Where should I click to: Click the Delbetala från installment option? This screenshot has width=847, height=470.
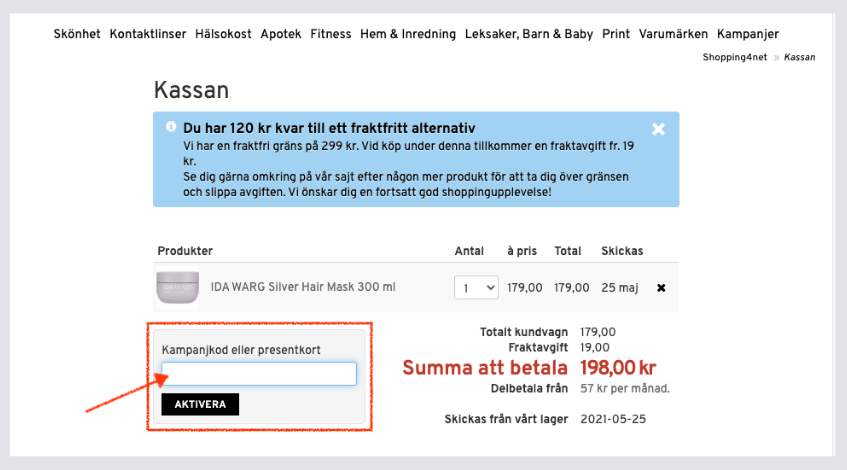point(529,389)
